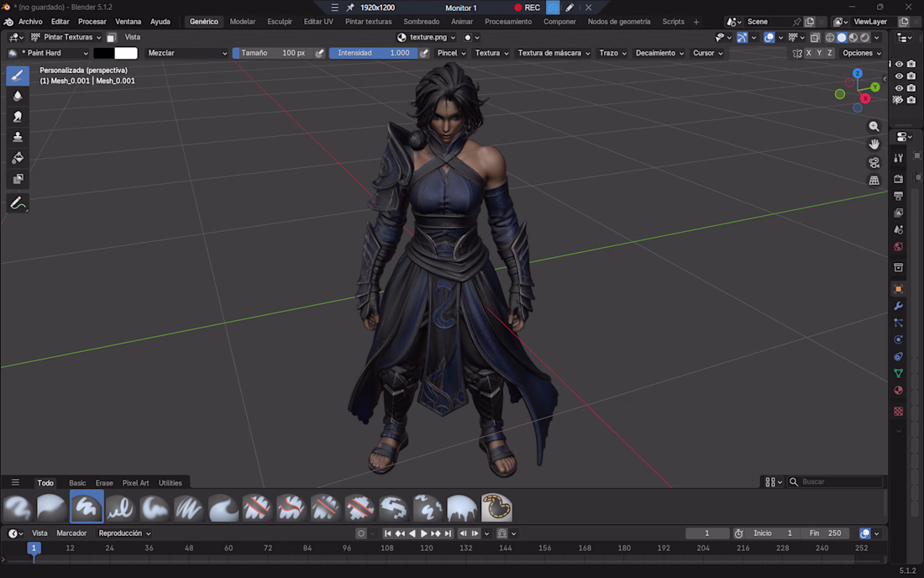Select the Mask tool in toolbar
Image resolution: width=924 pixels, height=578 pixels.
point(18,179)
